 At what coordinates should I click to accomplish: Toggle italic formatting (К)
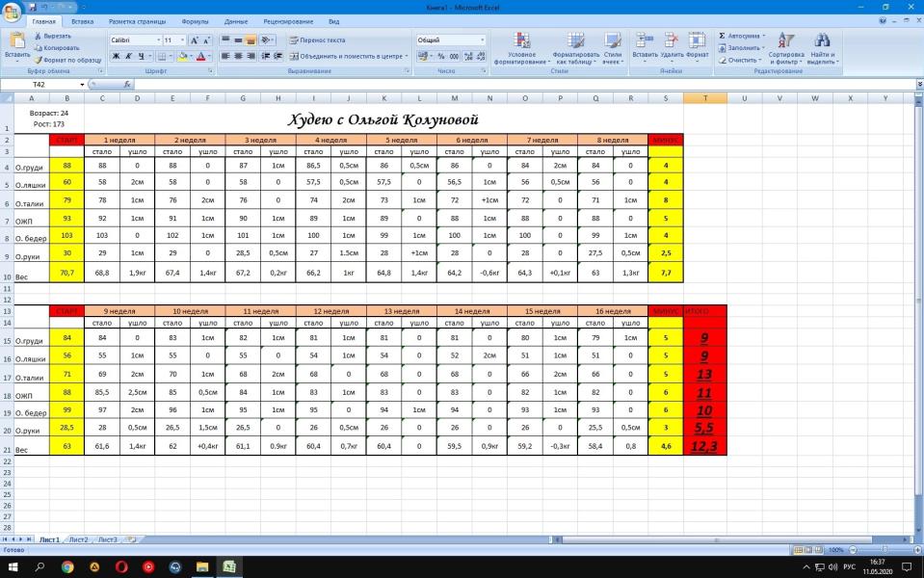click(127, 56)
